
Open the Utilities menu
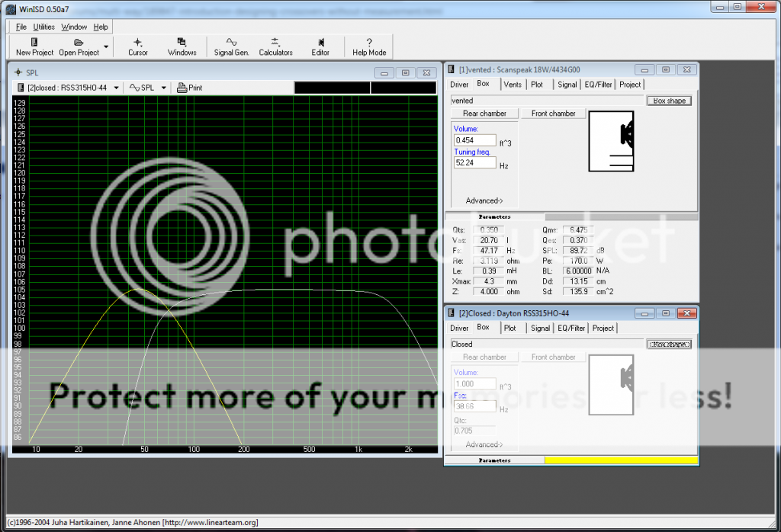(x=43, y=27)
